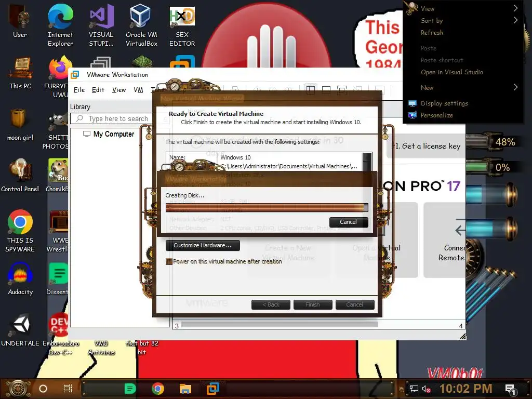Open VISUAL STUPI... desktop shortcut

[x=101, y=25]
